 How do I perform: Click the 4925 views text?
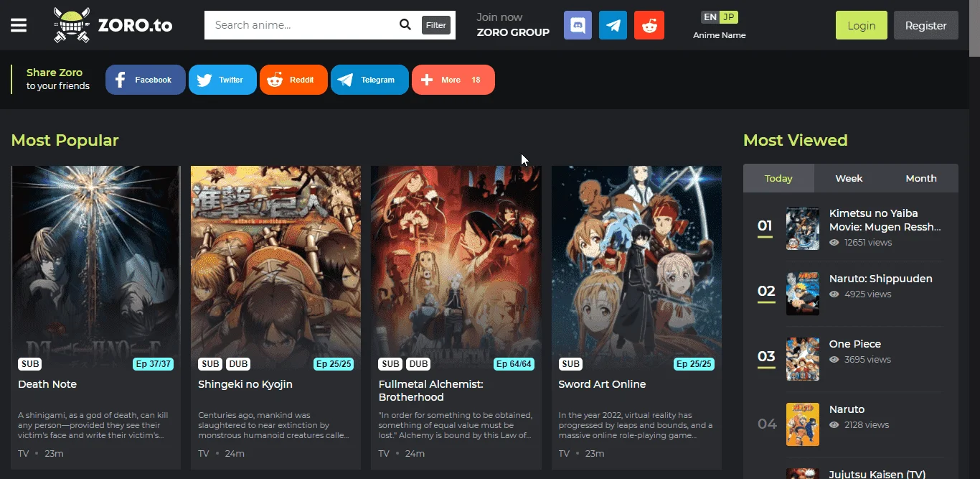(867, 294)
